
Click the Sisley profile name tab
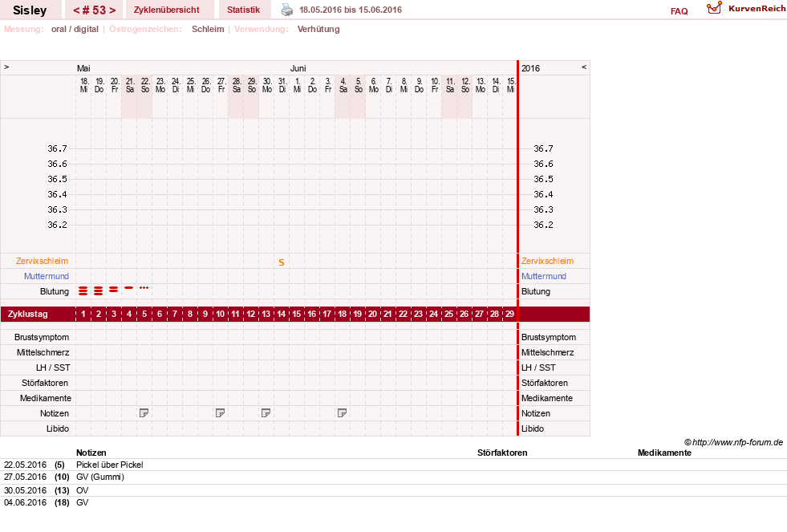pos(30,10)
